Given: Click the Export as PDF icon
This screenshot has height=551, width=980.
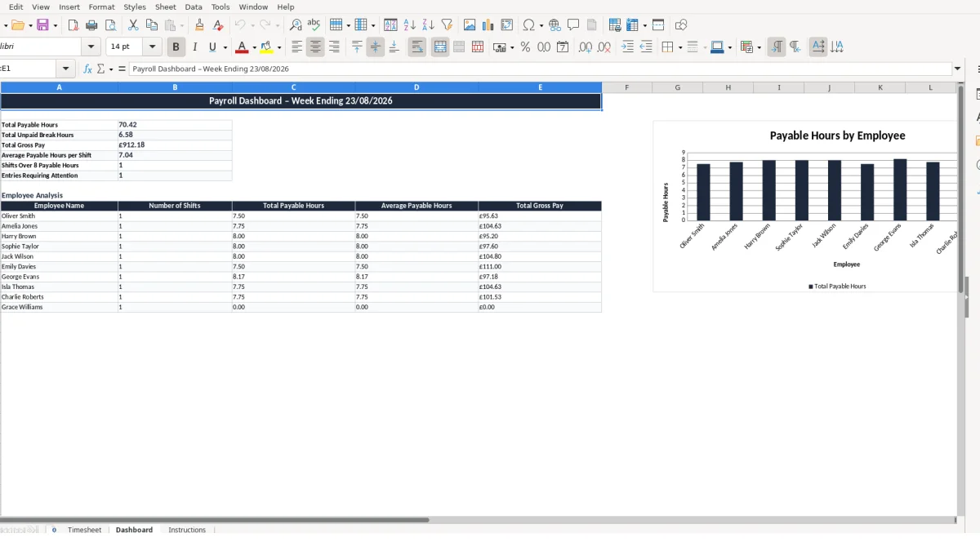Looking at the screenshot, I should [x=73, y=25].
